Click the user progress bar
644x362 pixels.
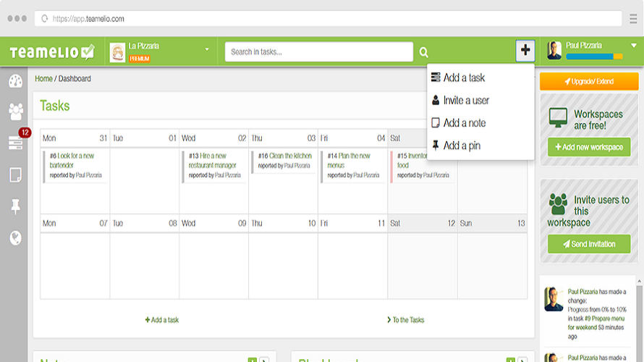tap(594, 56)
